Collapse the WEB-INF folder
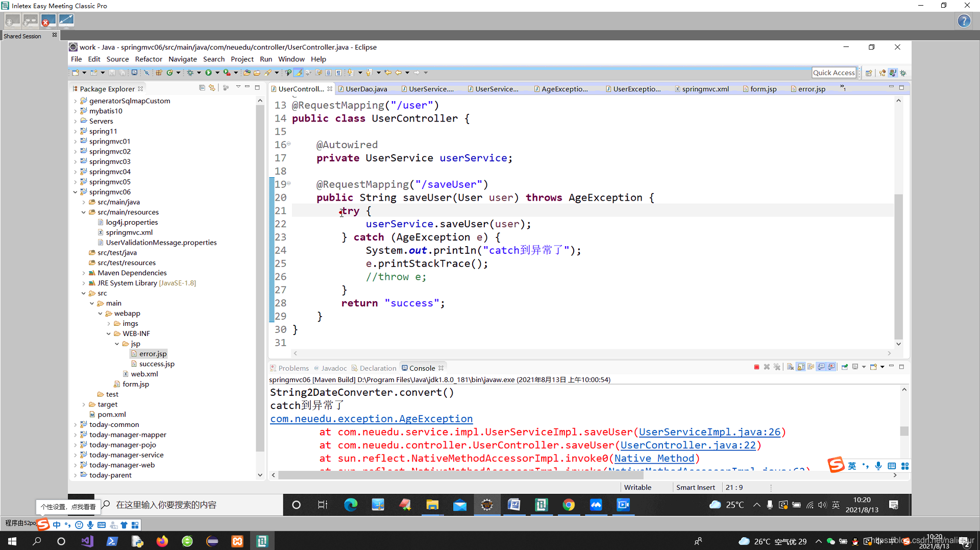980x550 pixels. (x=109, y=334)
